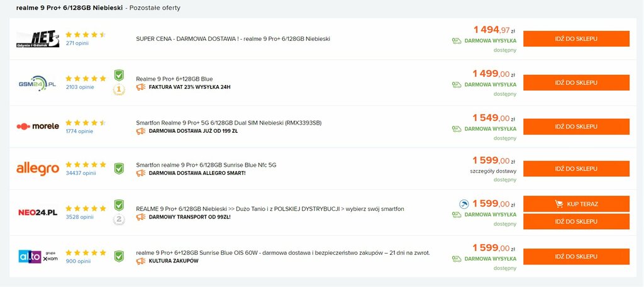View szczegóły dostawy for allegro offer
Screen dimensions: 644x287
coord(493,171)
